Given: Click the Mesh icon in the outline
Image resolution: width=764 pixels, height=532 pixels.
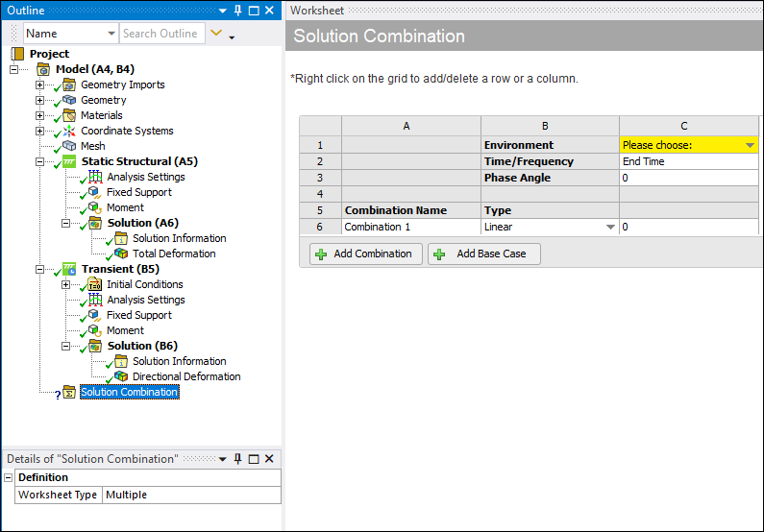Looking at the screenshot, I should coord(69,146).
